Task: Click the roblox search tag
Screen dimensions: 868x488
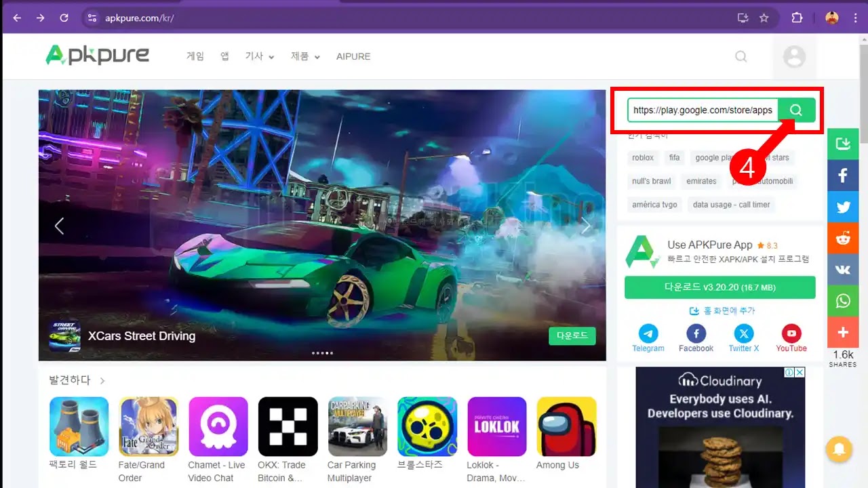Action: 643,157
